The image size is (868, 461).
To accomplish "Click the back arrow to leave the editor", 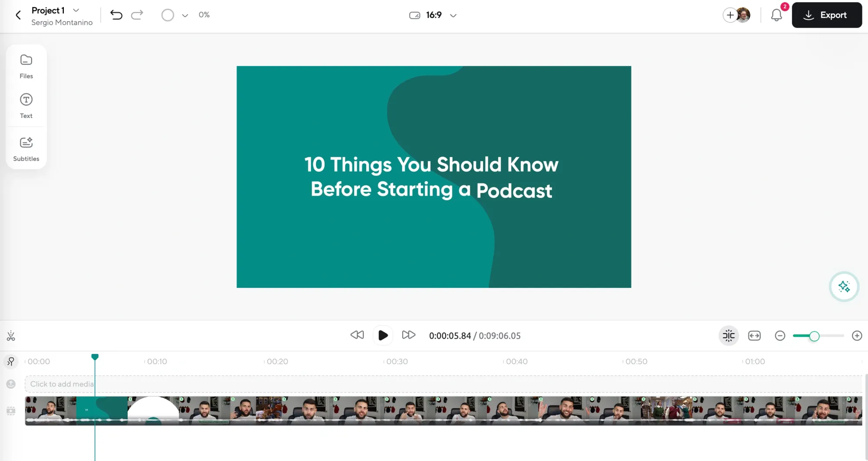I will pyautogui.click(x=18, y=15).
